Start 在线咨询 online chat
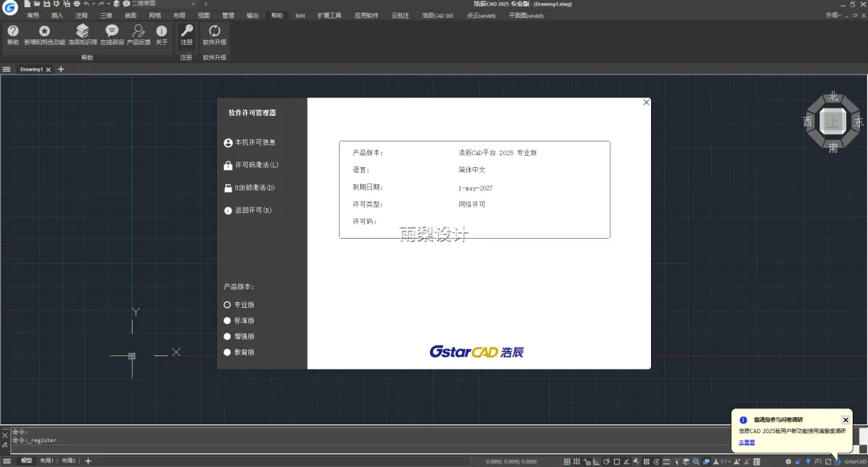868x467 pixels. 112,35
